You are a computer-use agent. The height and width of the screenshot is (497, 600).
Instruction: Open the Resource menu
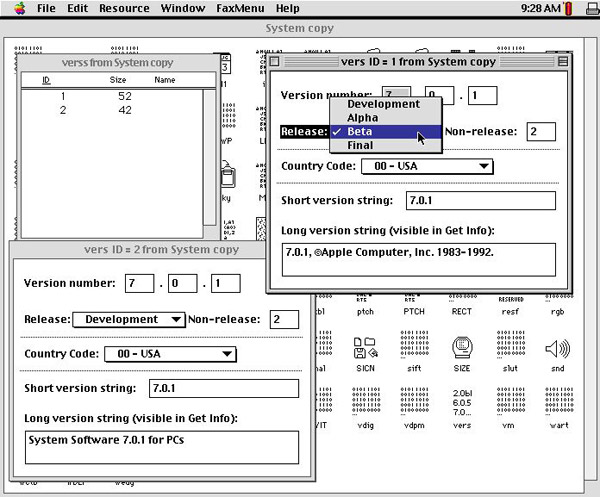123,8
